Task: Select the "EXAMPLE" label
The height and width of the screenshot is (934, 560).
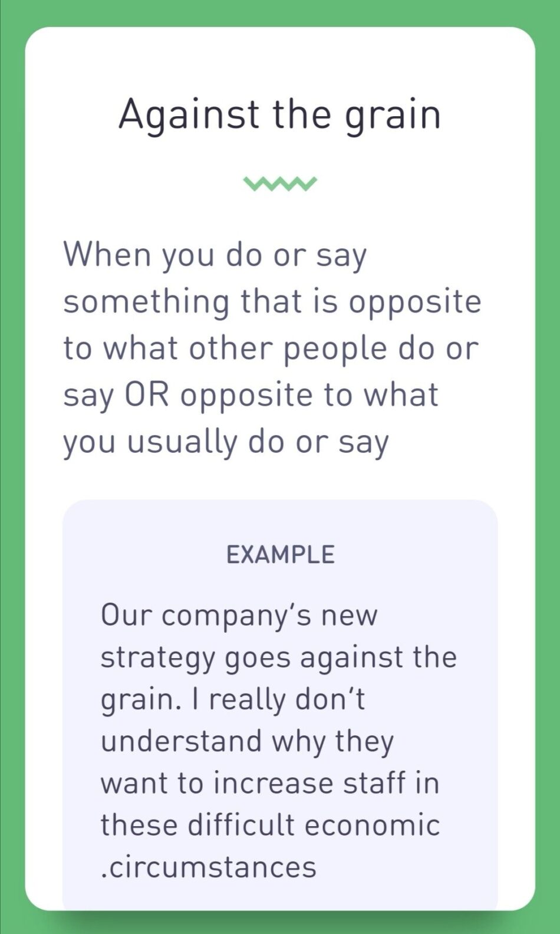Action: pyautogui.click(x=280, y=555)
